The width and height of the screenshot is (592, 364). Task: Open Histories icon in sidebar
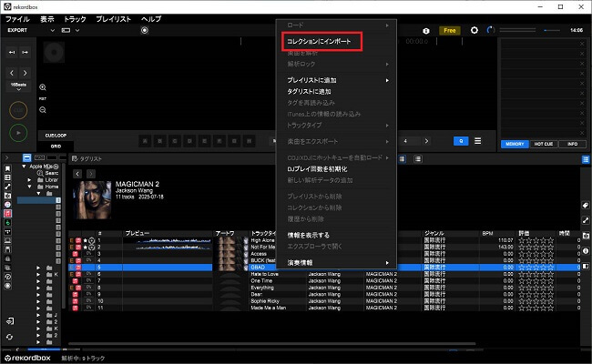tap(7, 277)
